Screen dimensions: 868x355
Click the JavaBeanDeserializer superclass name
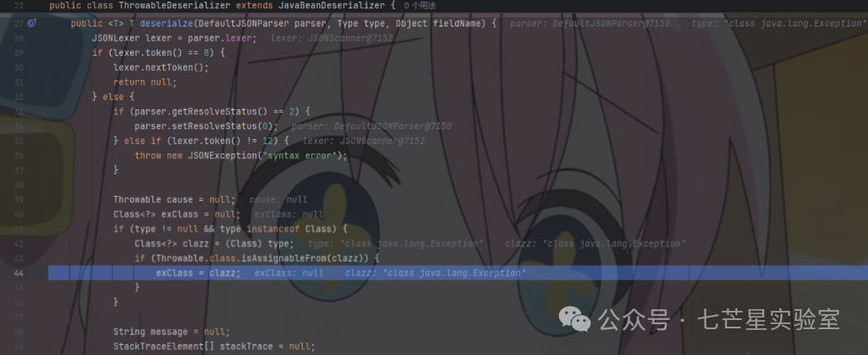[x=331, y=6]
